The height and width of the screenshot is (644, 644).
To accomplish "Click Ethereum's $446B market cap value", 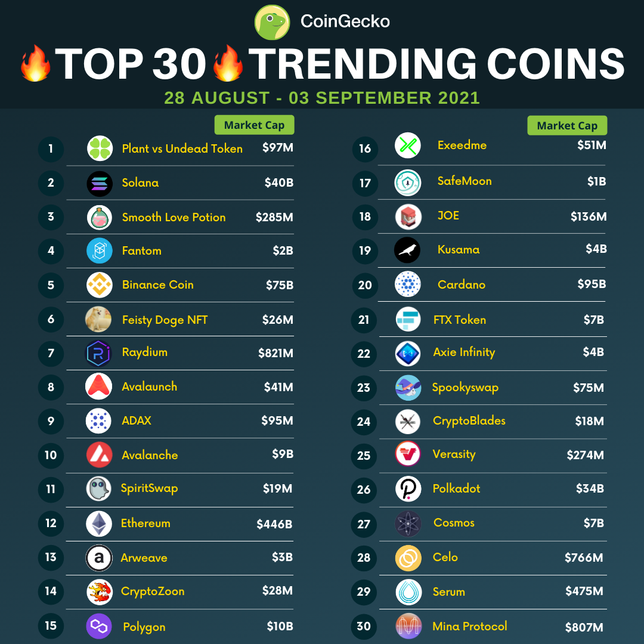I will pyautogui.click(x=274, y=524).
